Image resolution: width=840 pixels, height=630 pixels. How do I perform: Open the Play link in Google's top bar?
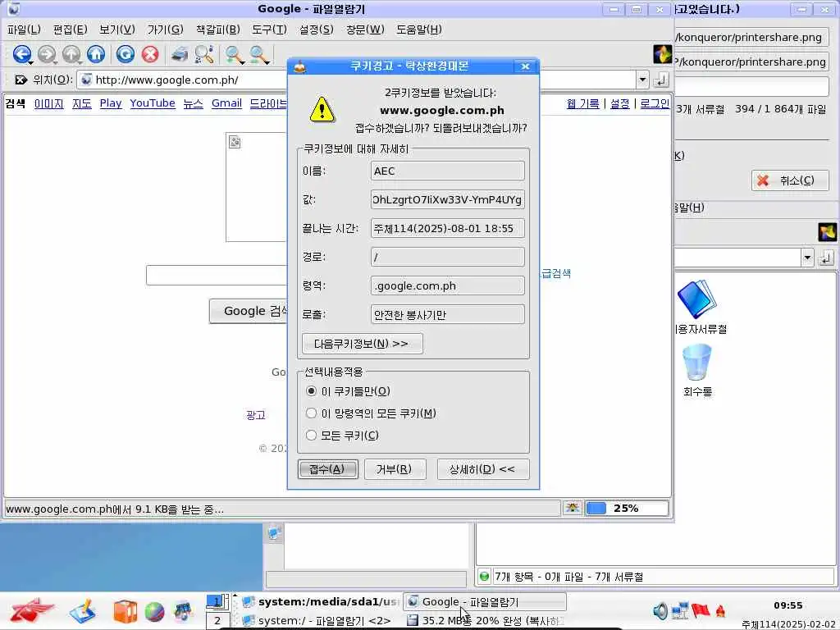coord(111,103)
